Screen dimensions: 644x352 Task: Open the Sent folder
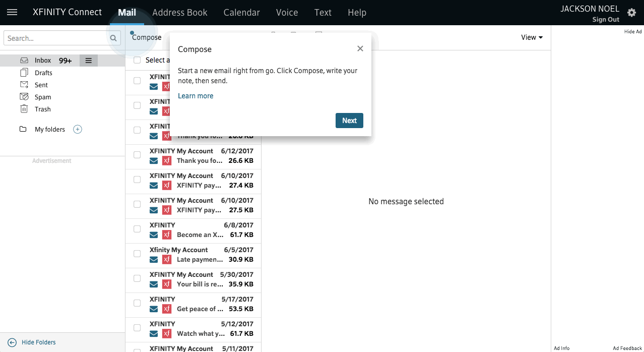pyautogui.click(x=41, y=85)
